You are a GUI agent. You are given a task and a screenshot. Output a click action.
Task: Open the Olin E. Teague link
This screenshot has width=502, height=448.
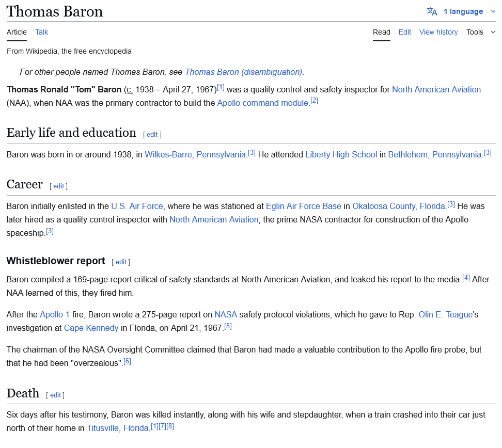point(446,315)
